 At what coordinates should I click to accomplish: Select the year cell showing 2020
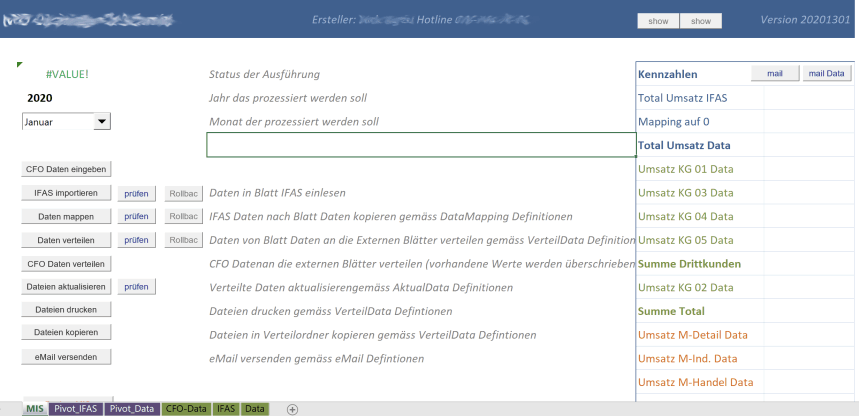click(40, 99)
